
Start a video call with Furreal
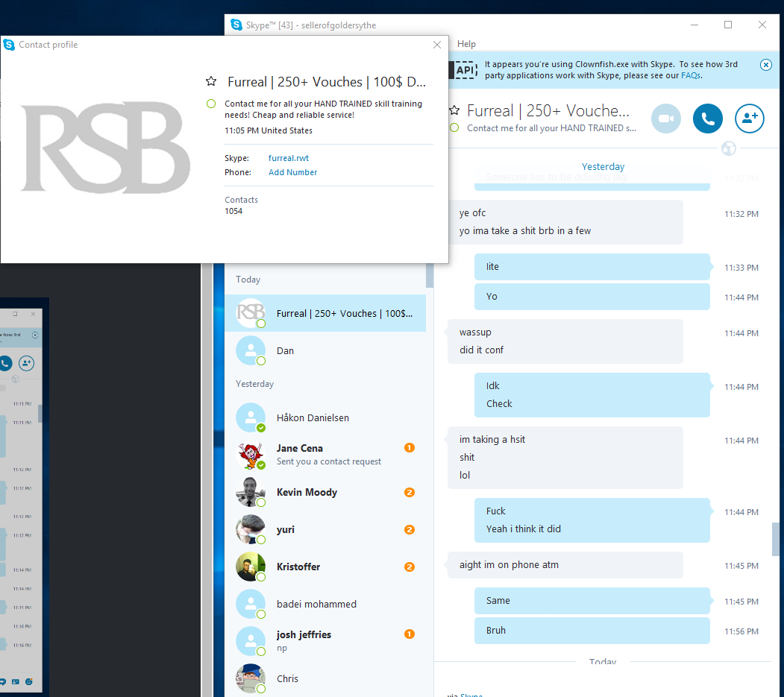pos(666,119)
